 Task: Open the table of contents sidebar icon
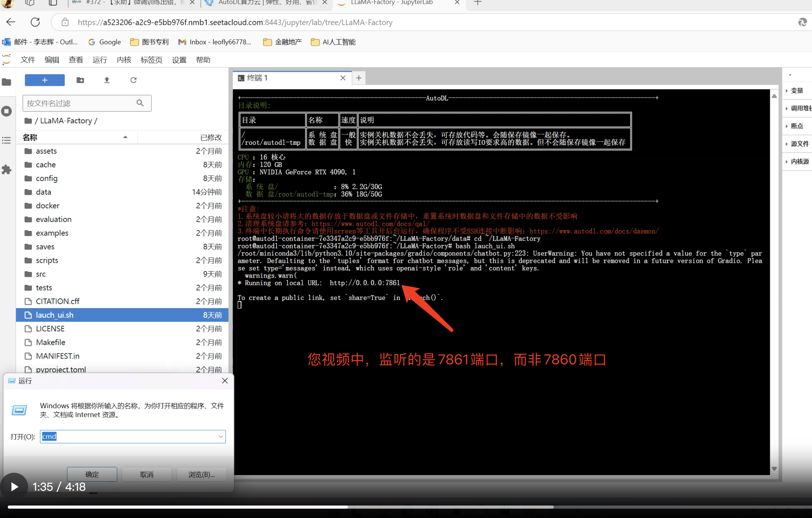coord(7,140)
